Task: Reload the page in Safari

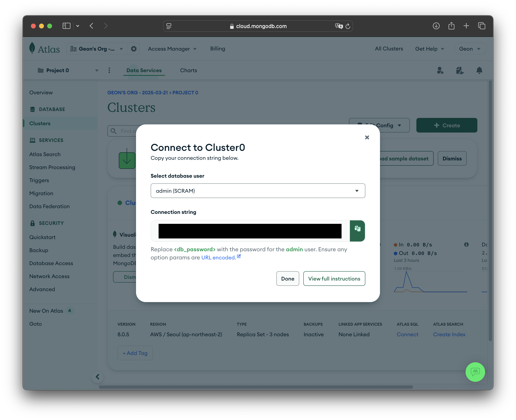Action: (x=348, y=26)
